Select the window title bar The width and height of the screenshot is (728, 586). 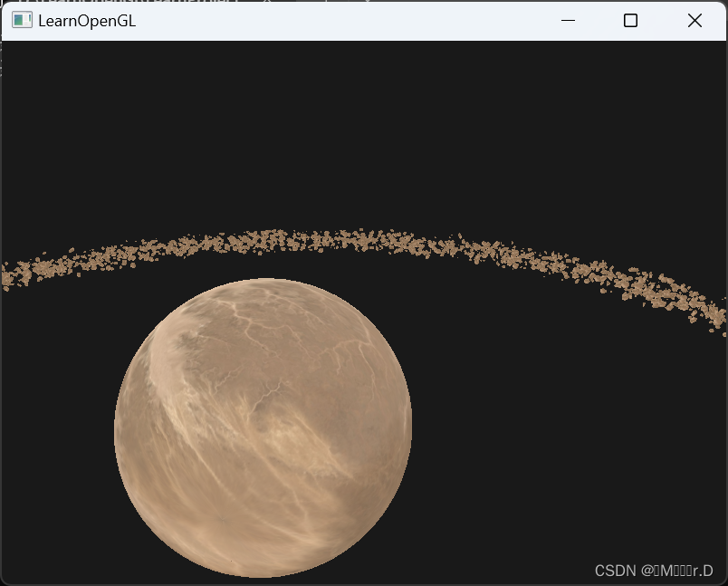click(x=362, y=20)
